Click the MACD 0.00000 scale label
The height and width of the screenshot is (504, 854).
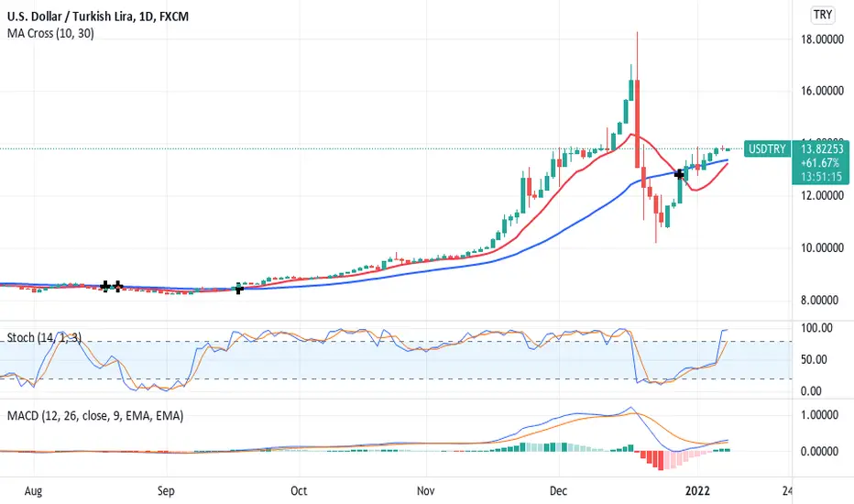pos(819,452)
